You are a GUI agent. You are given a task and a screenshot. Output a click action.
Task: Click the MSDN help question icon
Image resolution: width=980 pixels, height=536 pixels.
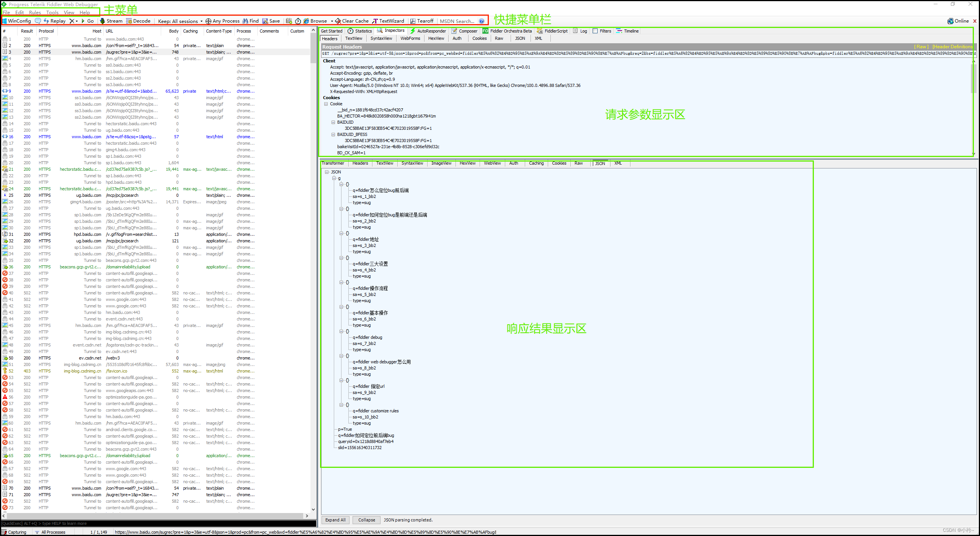pos(482,21)
